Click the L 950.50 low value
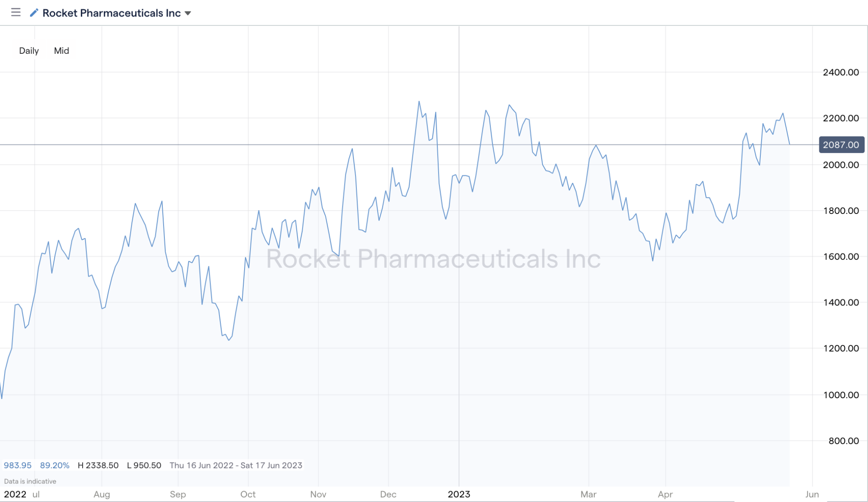 point(144,465)
